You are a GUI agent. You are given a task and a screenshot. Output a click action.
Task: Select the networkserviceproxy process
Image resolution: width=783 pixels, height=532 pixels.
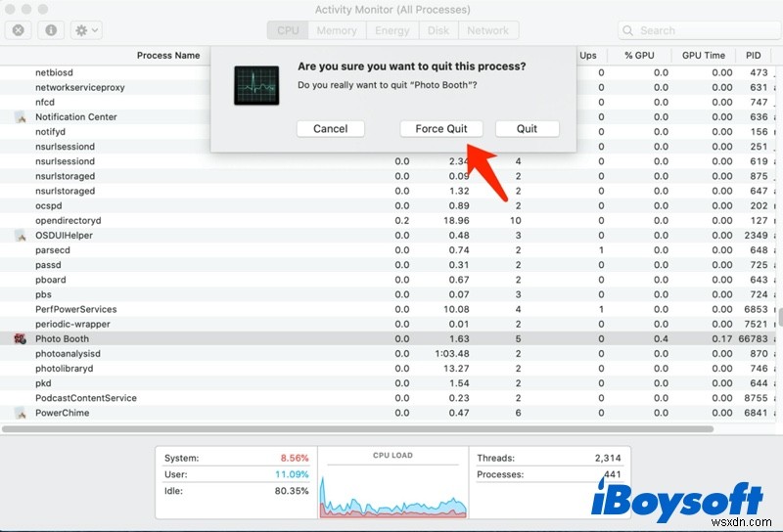[80, 87]
